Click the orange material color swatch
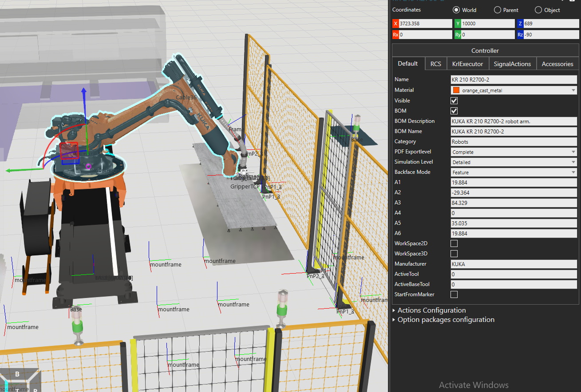Image resolution: width=581 pixels, height=392 pixels. pyautogui.click(x=456, y=90)
